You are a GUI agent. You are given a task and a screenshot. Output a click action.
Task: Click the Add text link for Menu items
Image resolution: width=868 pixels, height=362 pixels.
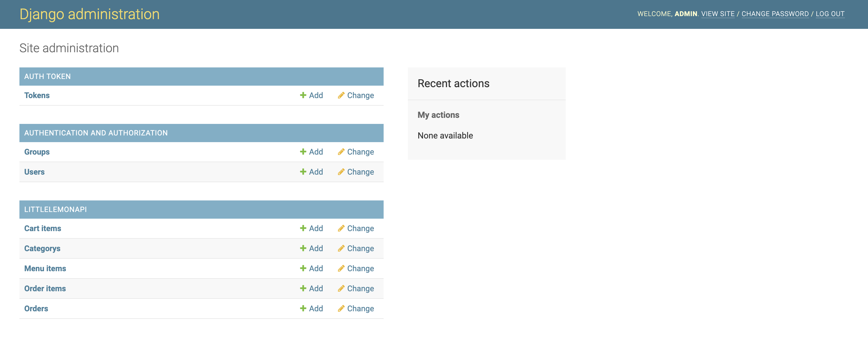(x=316, y=269)
